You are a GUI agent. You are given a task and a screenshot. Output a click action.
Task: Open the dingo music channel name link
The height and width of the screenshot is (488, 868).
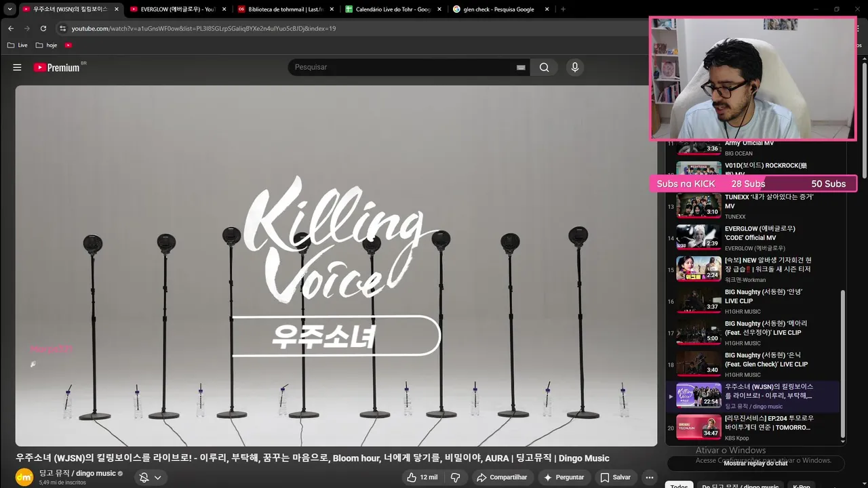[x=77, y=473]
